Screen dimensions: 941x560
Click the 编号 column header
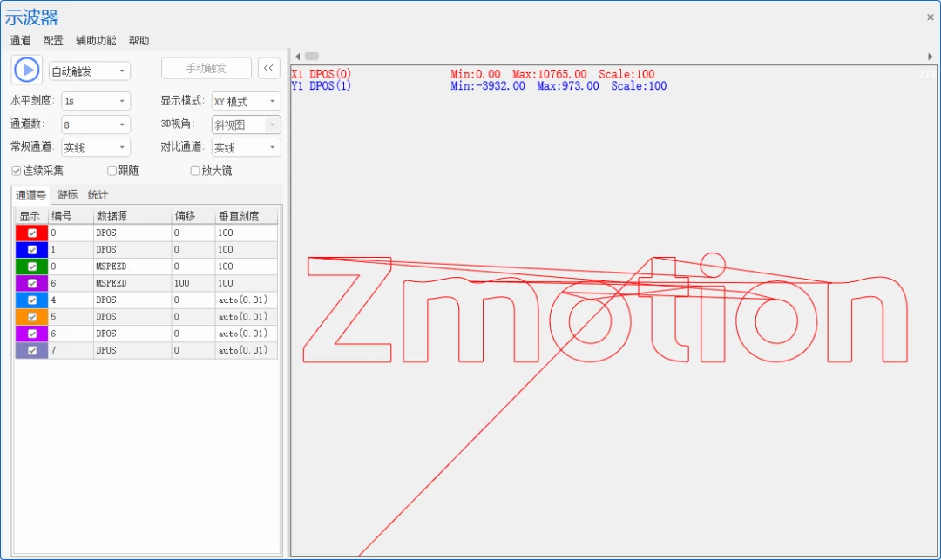71,216
